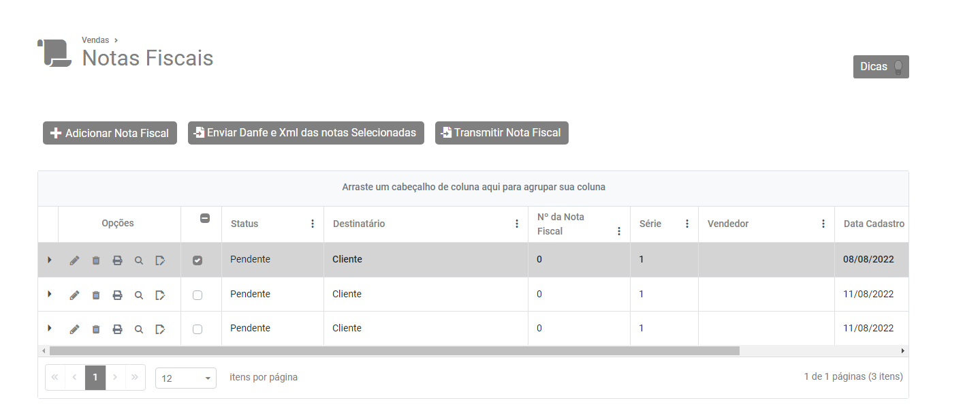This screenshot has width=980, height=405.
Task: Toggle the header select-all checkbox
Action: click(204, 218)
